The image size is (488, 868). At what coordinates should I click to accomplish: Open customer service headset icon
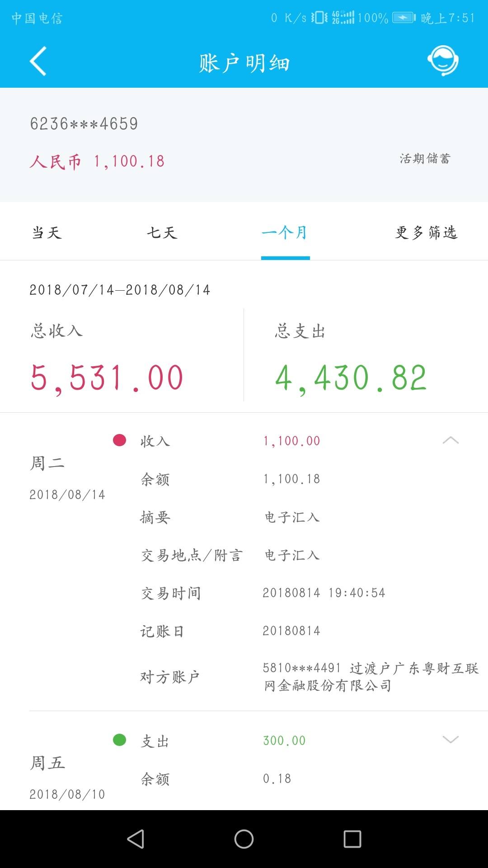[443, 61]
